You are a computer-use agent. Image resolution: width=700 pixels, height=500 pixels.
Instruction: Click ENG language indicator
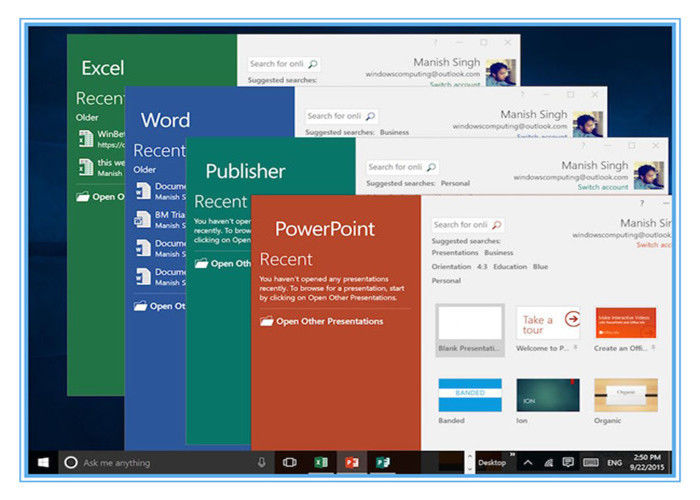614,462
